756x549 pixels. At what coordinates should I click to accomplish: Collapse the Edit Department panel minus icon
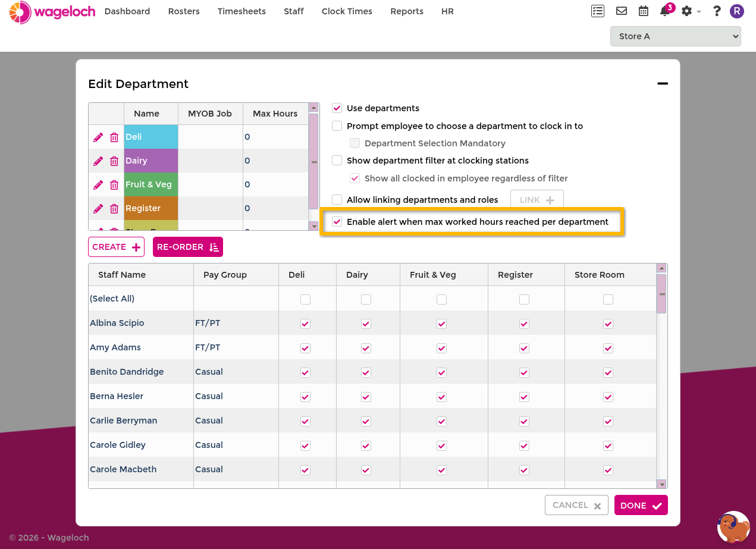click(x=663, y=84)
